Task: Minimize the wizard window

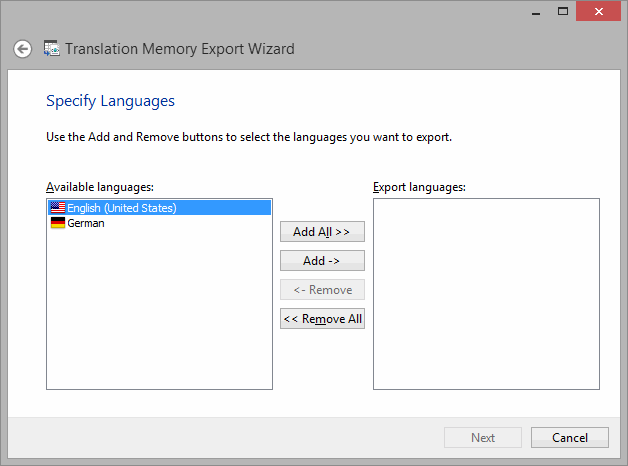Action: tap(536, 11)
